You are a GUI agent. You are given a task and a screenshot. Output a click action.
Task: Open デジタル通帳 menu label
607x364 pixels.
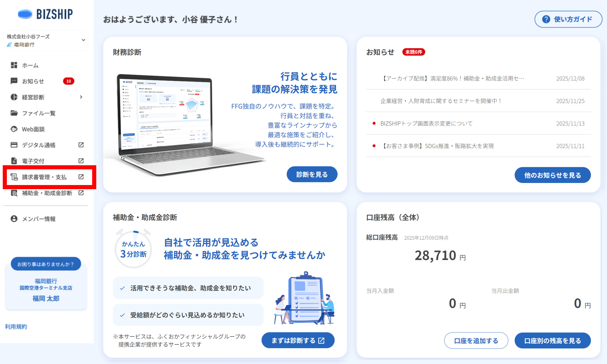coord(39,145)
